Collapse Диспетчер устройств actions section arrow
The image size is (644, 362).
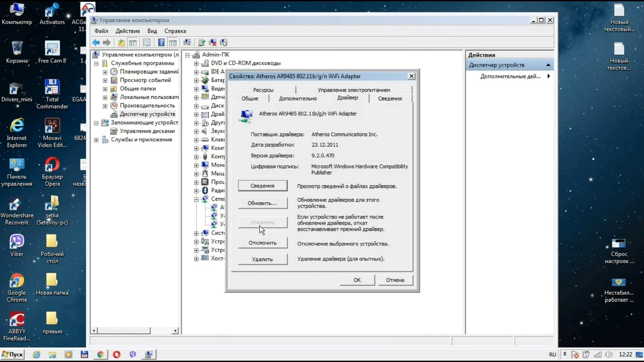(548, 65)
